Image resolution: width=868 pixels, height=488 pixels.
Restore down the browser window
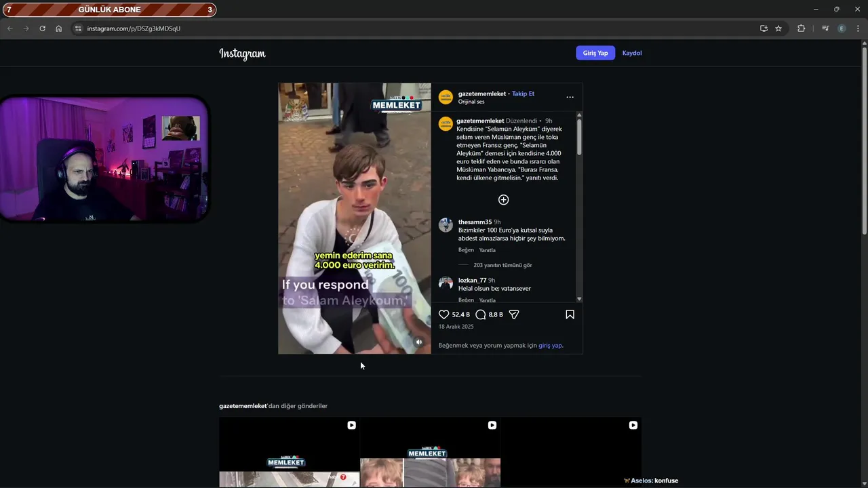836,9
